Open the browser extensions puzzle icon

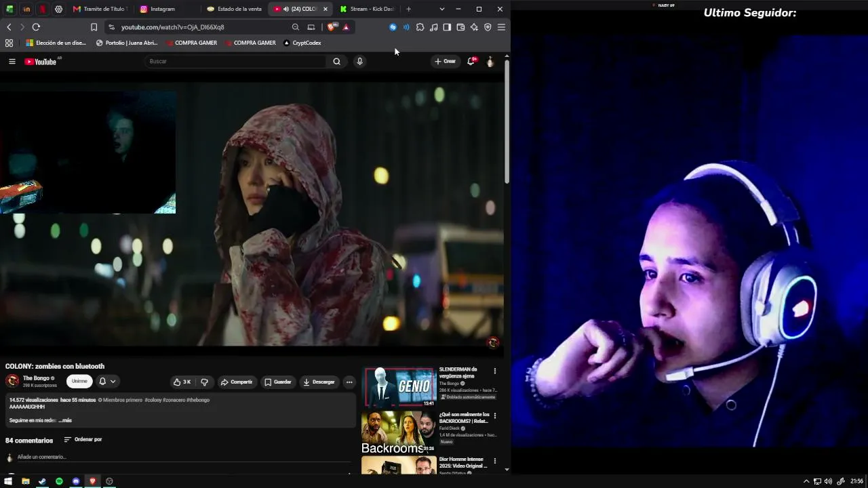tap(420, 27)
